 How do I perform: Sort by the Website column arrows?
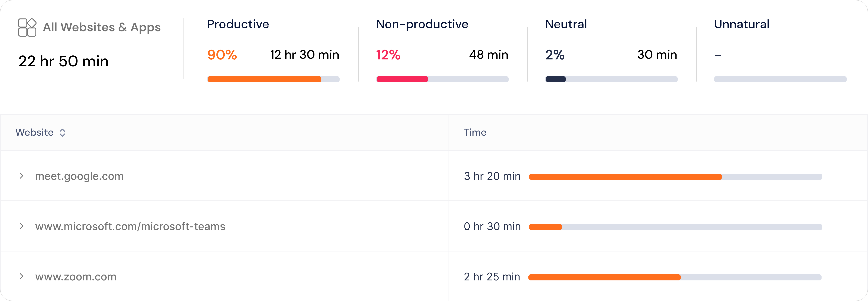coord(62,132)
